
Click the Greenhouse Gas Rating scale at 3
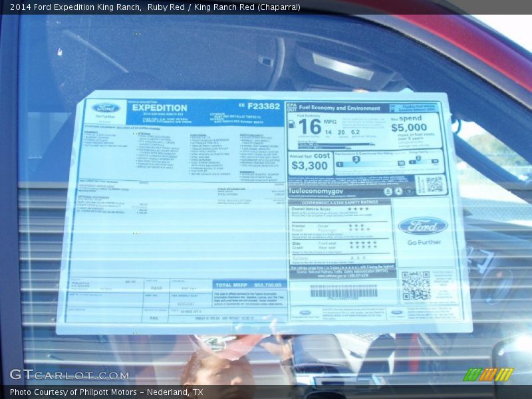(x=356, y=160)
